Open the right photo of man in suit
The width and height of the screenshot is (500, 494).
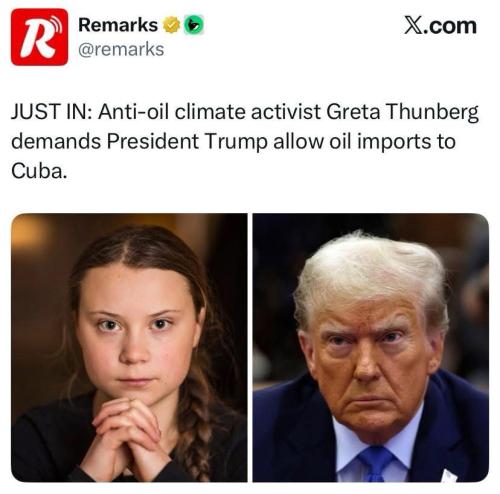point(371,347)
